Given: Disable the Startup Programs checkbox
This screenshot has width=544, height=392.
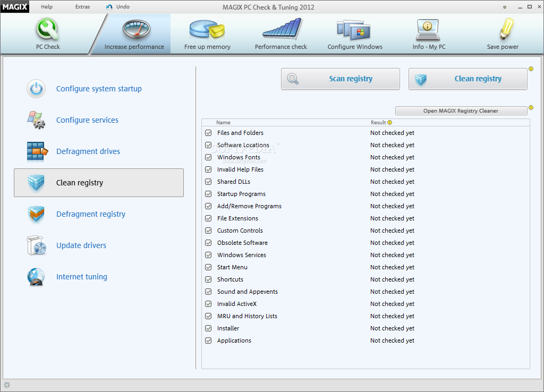Looking at the screenshot, I should click(208, 194).
